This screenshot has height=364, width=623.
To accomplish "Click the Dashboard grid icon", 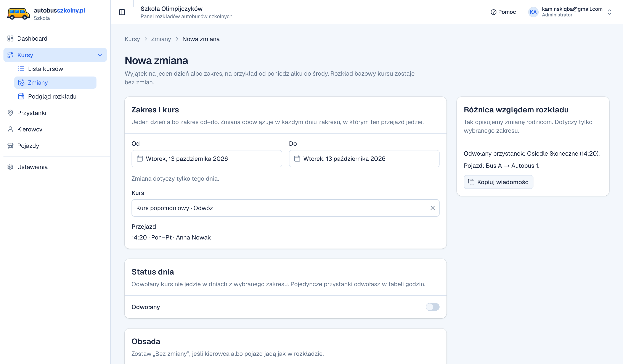I will tap(10, 38).
